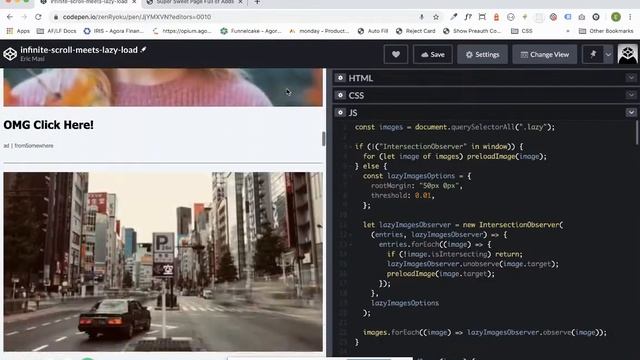Open the Funnelcake - Agor... bookmark
The image size is (640, 360).
point(251,31)
